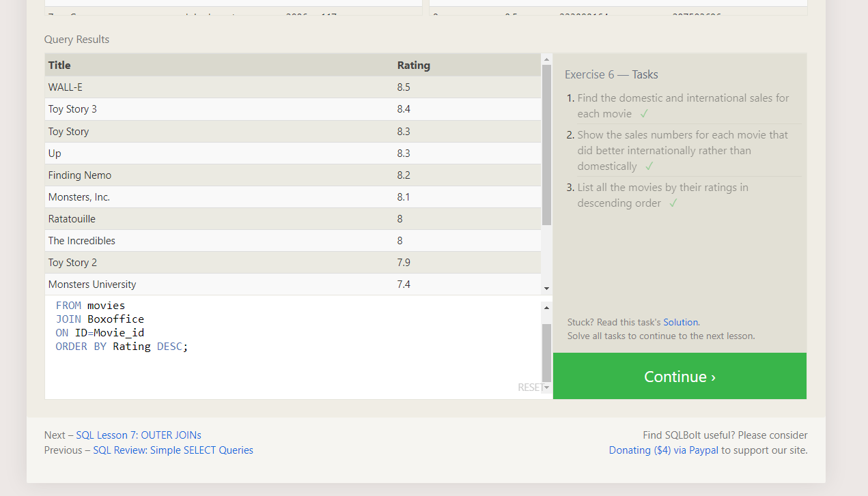Click the Ratatouille title cell
This screenshot has height=496, width=868.
click(72, 219)
